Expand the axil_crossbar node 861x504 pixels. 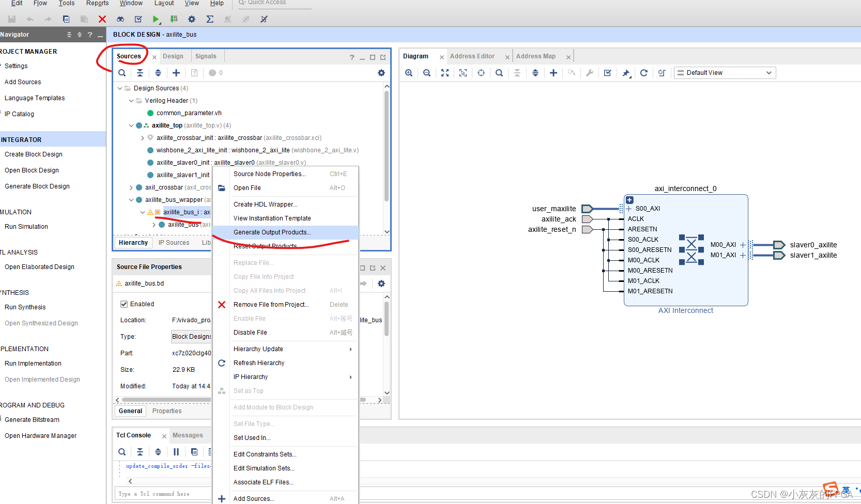click(131, 187)
